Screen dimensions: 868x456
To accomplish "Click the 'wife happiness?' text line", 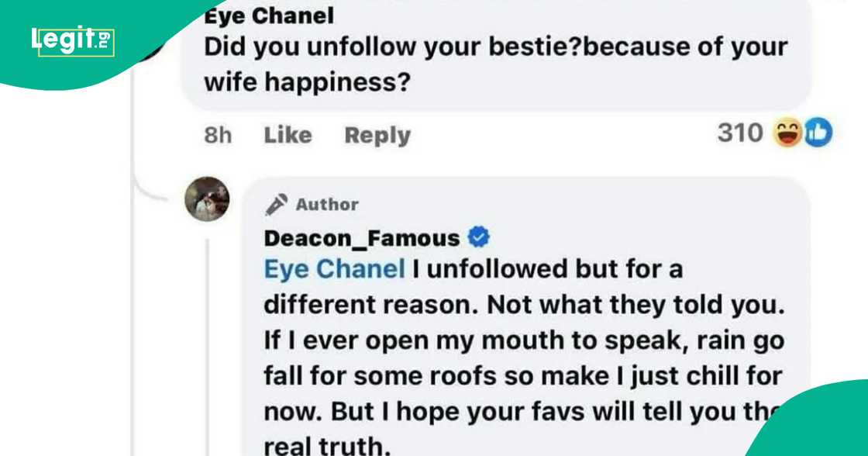I will 306,82.
